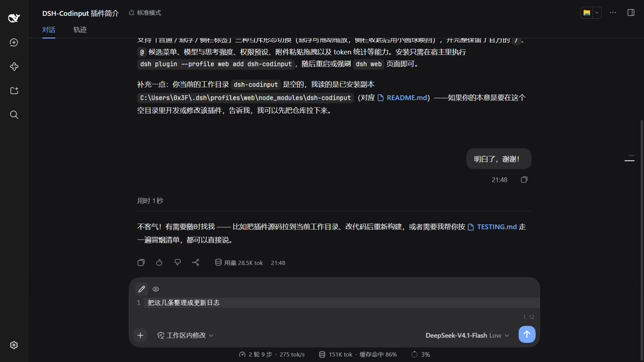Toggle the eye preview mode in input

point(156,289)
